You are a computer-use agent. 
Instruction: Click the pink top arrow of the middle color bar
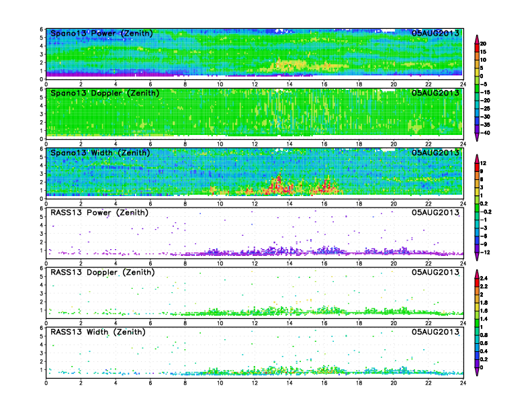pos(477,159)
